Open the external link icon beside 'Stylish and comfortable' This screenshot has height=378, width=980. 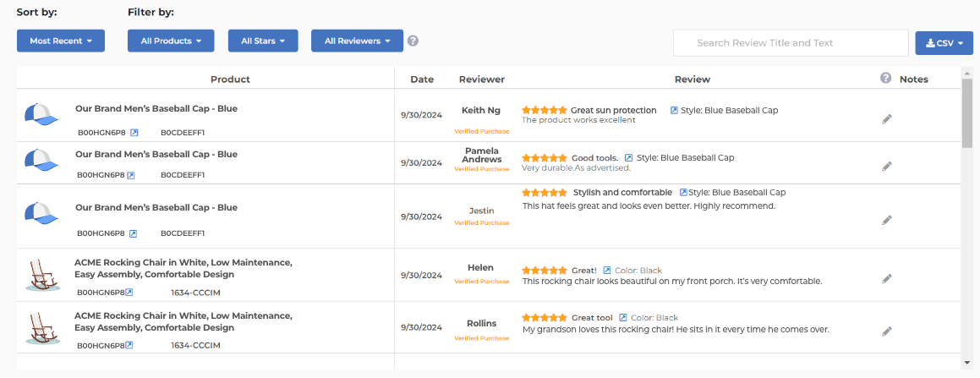683,193
